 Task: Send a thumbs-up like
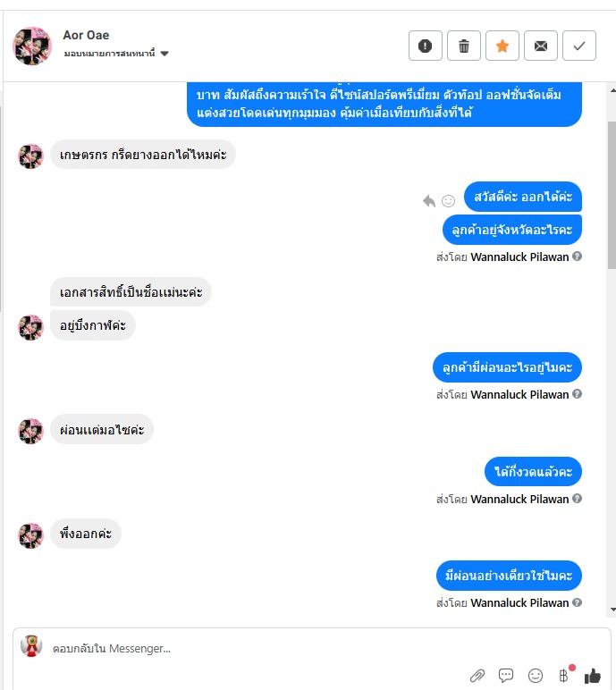point(592,676)
